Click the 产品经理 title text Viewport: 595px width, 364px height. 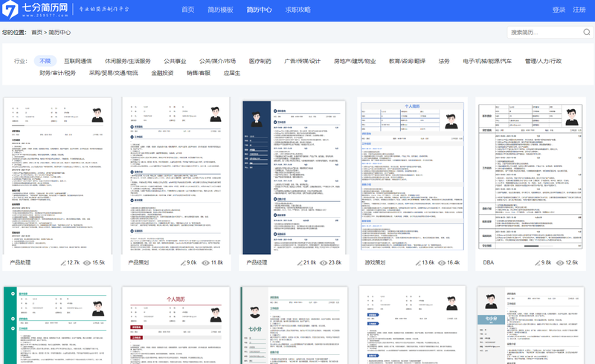tap(257, 262)
